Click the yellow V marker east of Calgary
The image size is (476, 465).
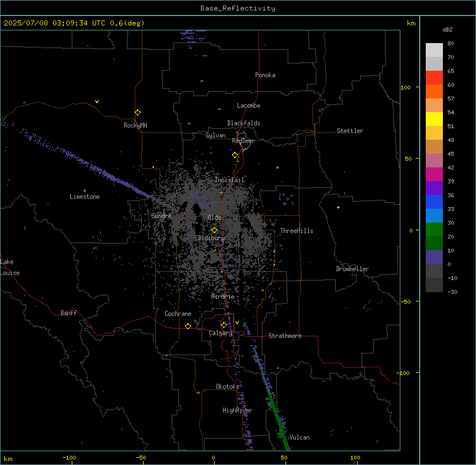click(x=237, y=323)
